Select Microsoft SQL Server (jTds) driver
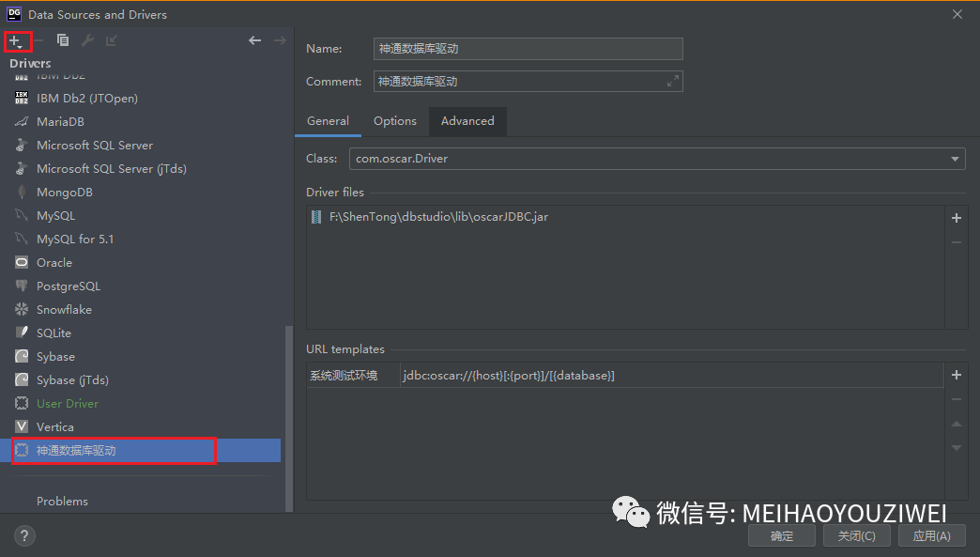980x557 pixels. [141, 169]
